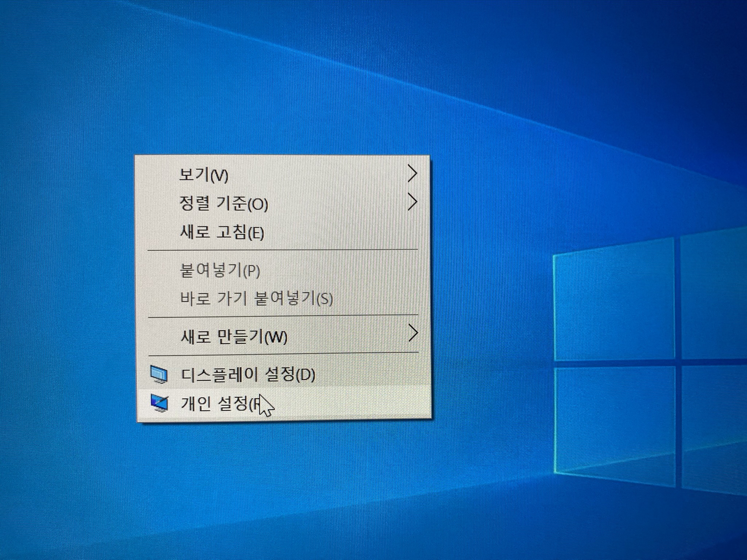Viewport: 747px width, 560px height.
Task: Open the 보기(V) view menu entry
Action: [204, 175]
